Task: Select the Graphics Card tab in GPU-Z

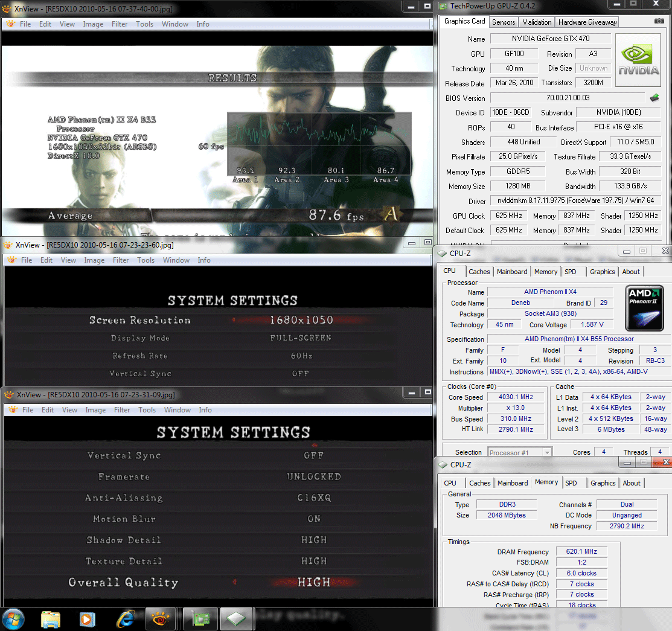Action: click(x=464, y=21)
